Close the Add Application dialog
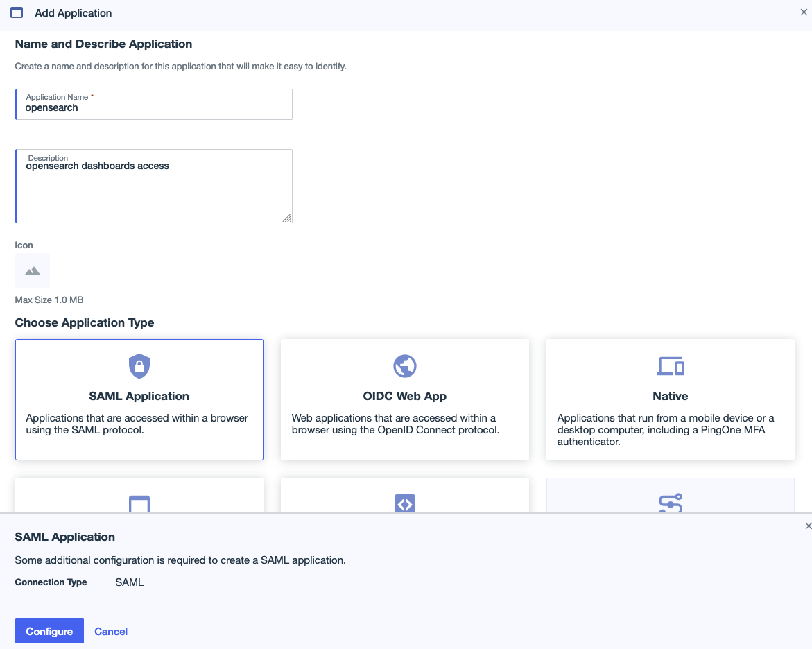Viewport: 812px width, 649px height. pos(803,12)
